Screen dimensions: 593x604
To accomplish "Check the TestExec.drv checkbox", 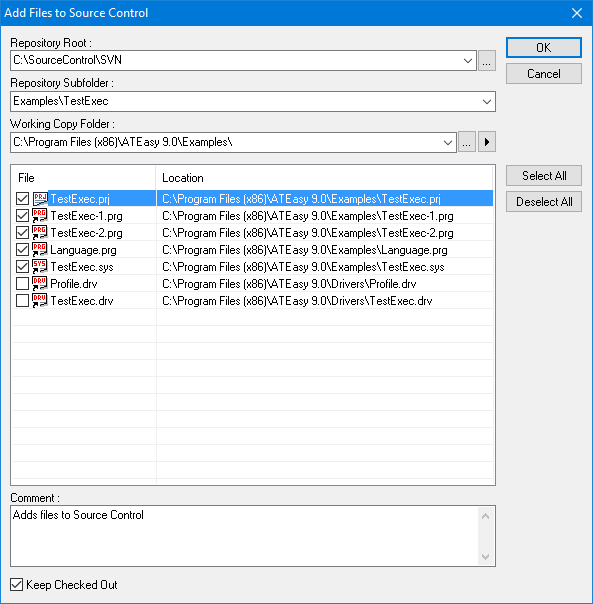I will (22, 300).
